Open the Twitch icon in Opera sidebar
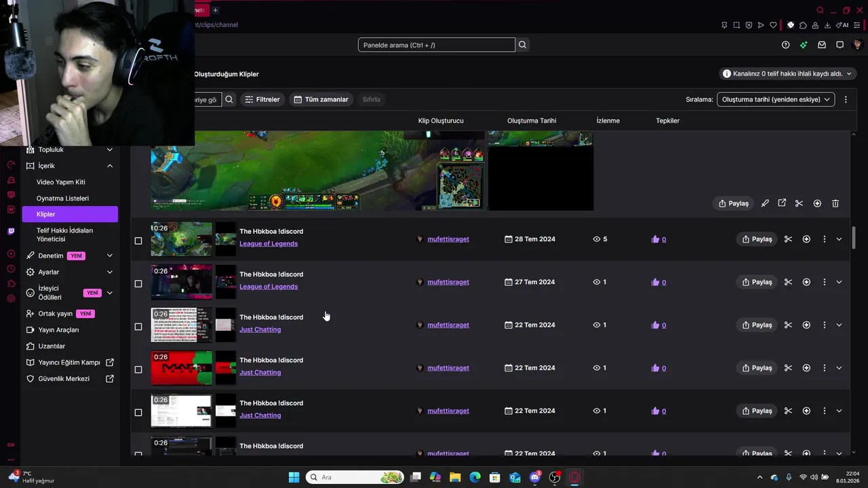868x488 pixels. [x=11, y=231]
